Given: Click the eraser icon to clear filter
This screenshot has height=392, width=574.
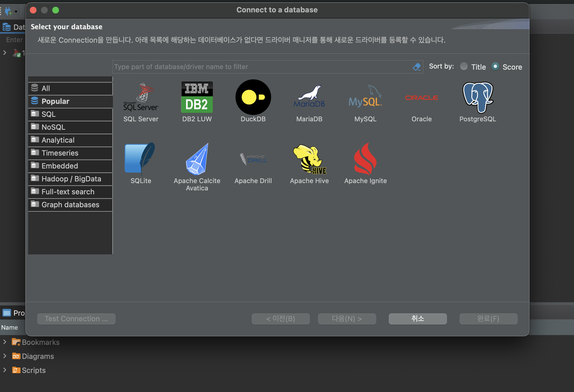Looking at the screenshot, I should coord(416,67).
